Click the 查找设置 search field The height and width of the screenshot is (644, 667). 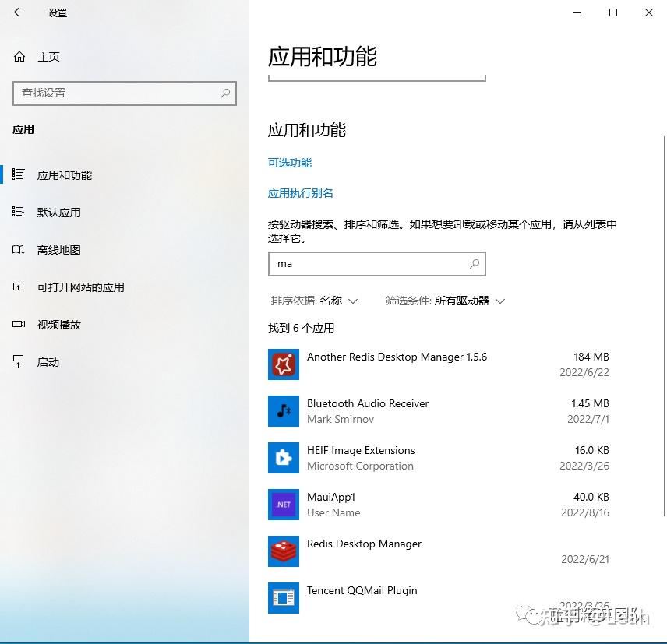125,93
